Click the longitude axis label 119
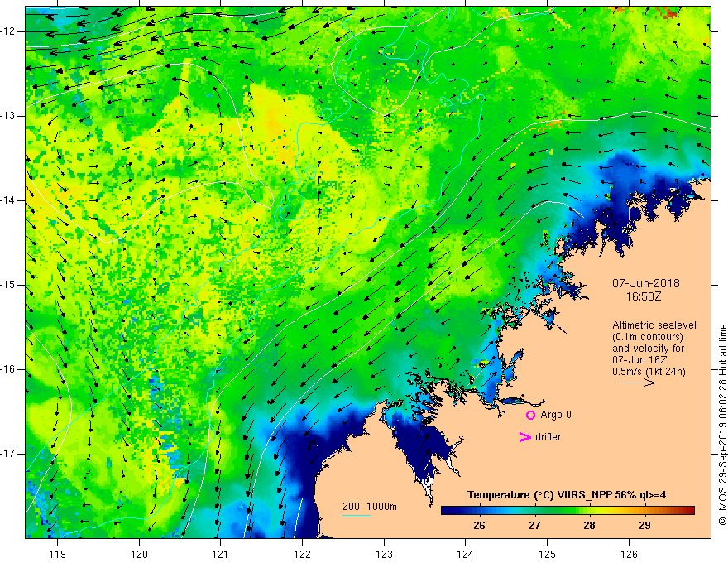This screenshot has width=728, height=563. click(x=58, y=554)
